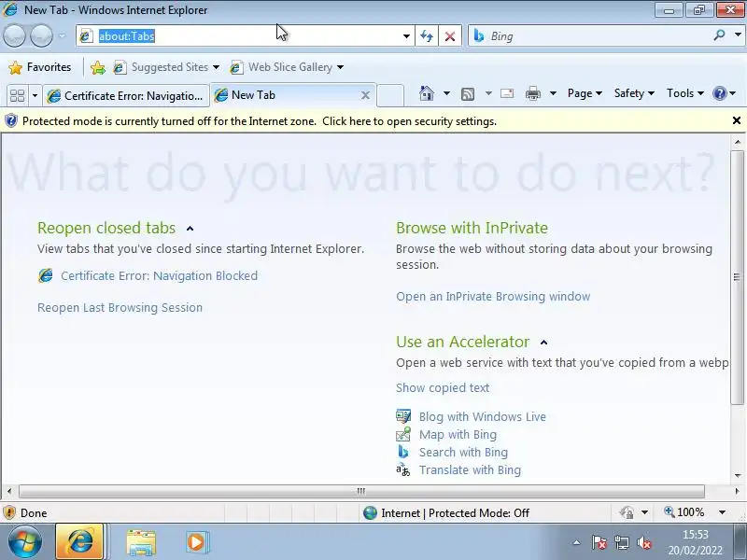The height and width of the screenshot is (560, 747).
Task: Click the Forward navigation button
Action: pos(41,35)
